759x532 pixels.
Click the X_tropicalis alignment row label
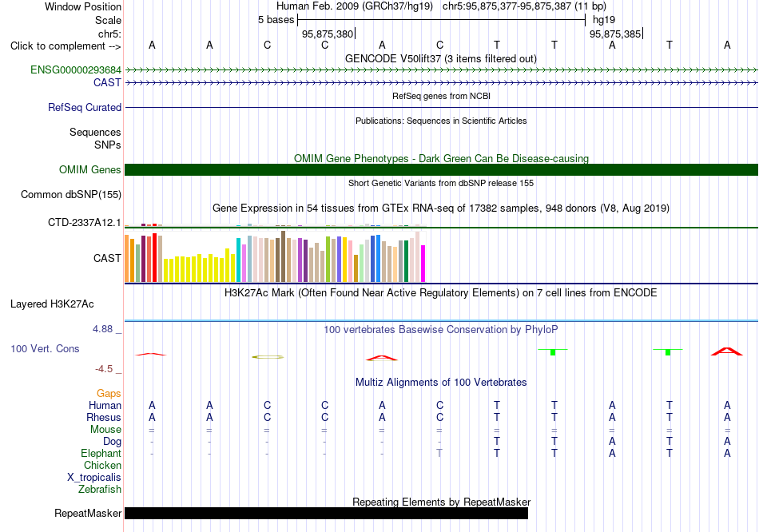pos(94,478)
